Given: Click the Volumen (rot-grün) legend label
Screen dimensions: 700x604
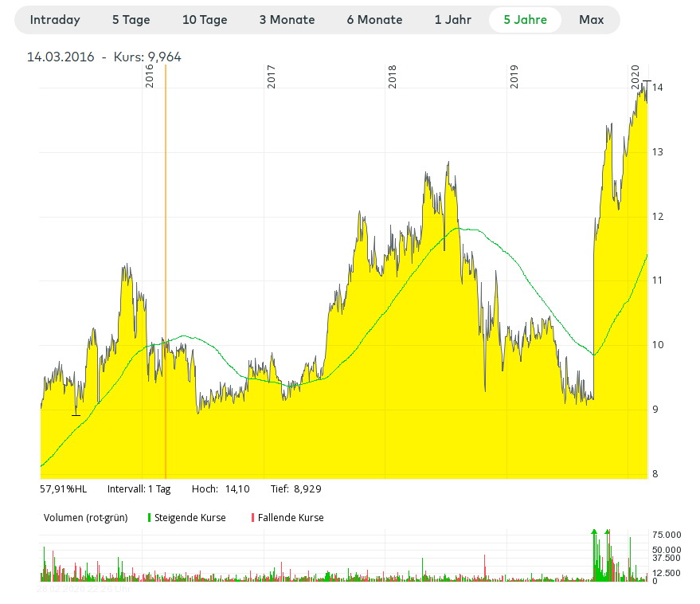Looking at the screenshot, I should point(85,518).
